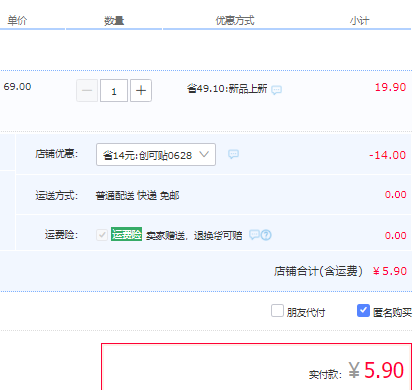Click 卖家赠送,退换货可赔 text
The image size is (414, 390).
click(x=194, y=236)
